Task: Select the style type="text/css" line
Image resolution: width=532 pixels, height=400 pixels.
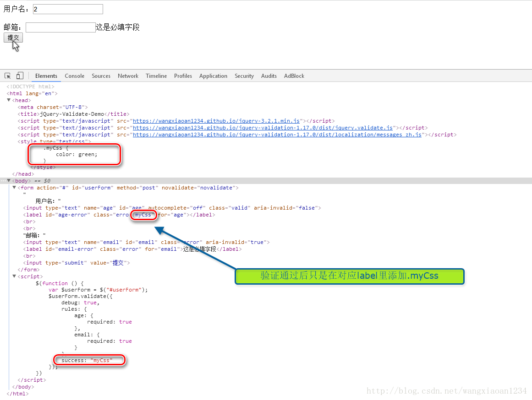Action: click(x=54, y=141)
